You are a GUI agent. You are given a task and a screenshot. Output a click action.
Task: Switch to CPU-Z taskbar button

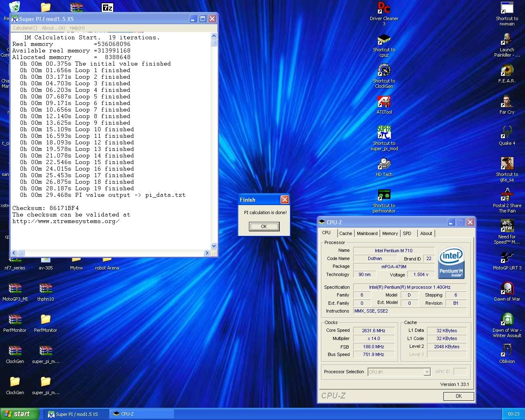[142, 414]
